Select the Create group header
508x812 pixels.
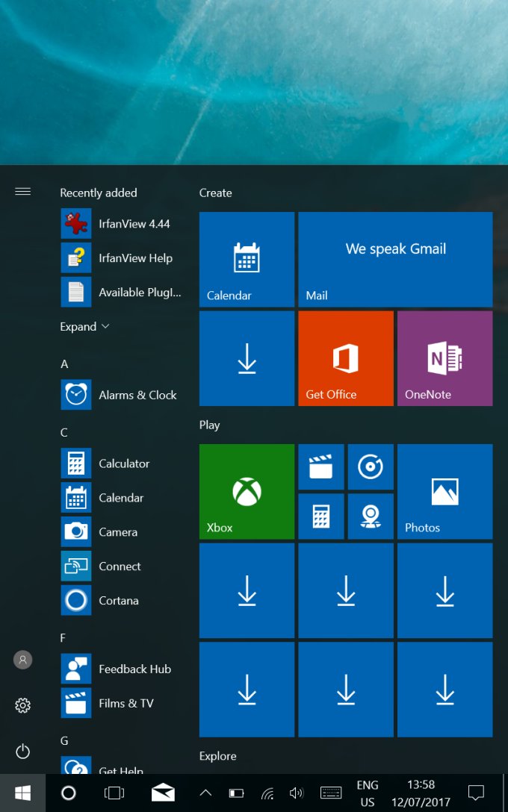(216, 193)
